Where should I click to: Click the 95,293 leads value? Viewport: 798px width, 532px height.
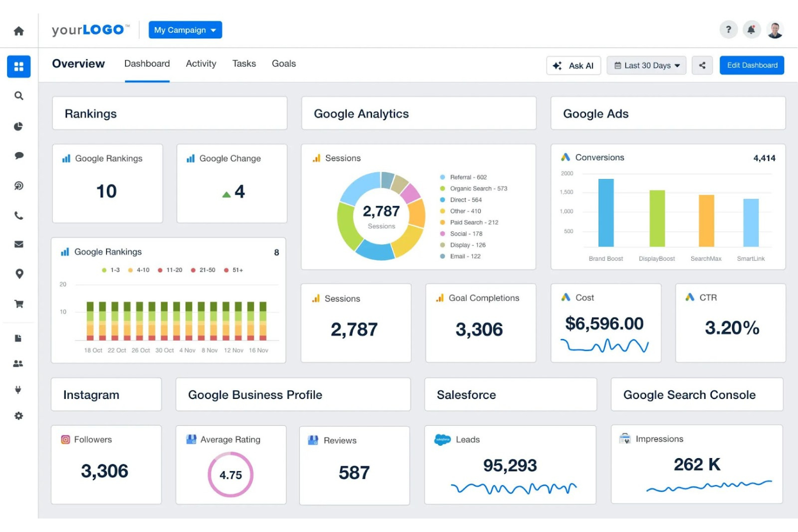click(510, 465)
